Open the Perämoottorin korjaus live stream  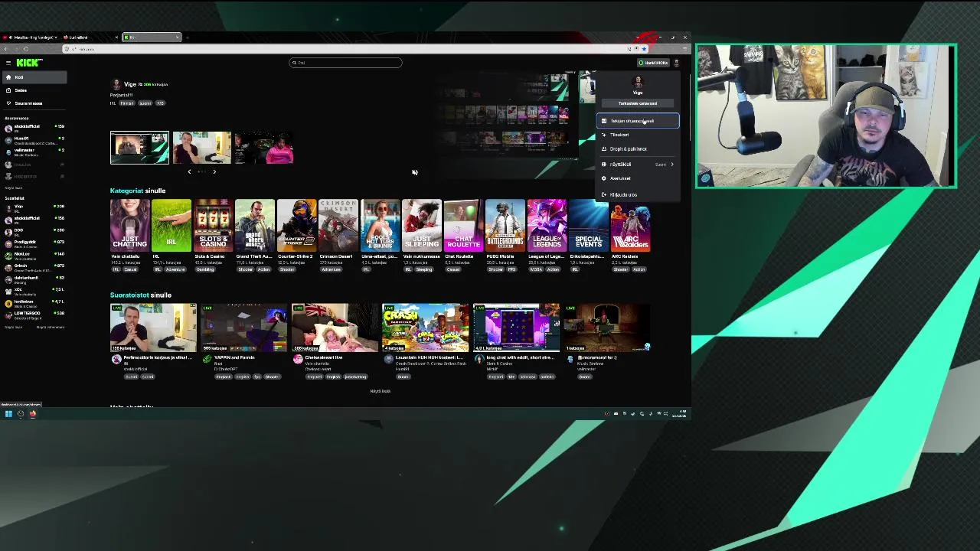tap(153, 328)
